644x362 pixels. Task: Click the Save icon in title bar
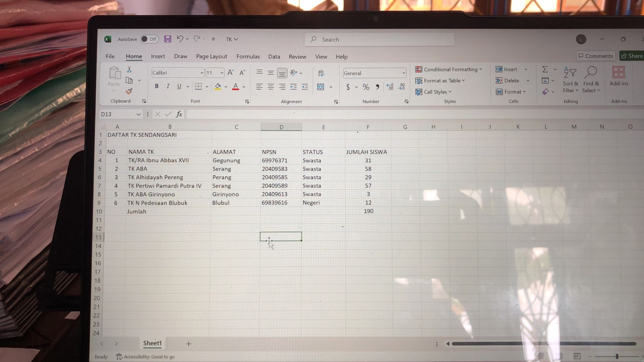click(x=167, y=39)
